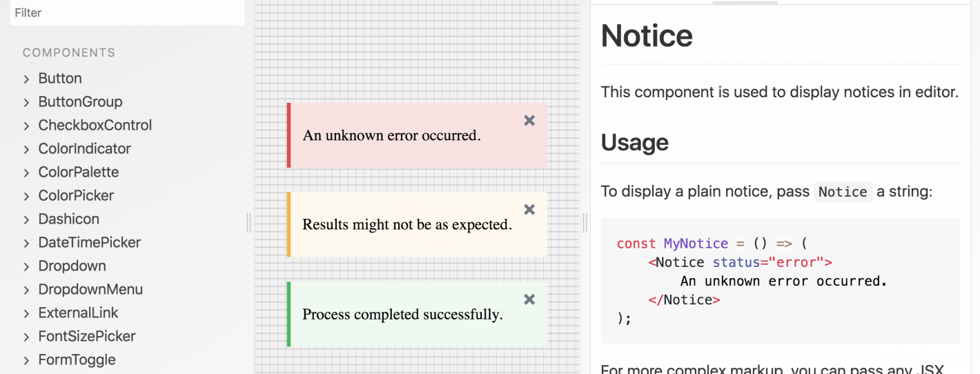Image resolution: width=980 pixels, height=374 pixels.
Task: Dismiss the 'Process completed successfully' notice
Action: click(x=529, y=299)
